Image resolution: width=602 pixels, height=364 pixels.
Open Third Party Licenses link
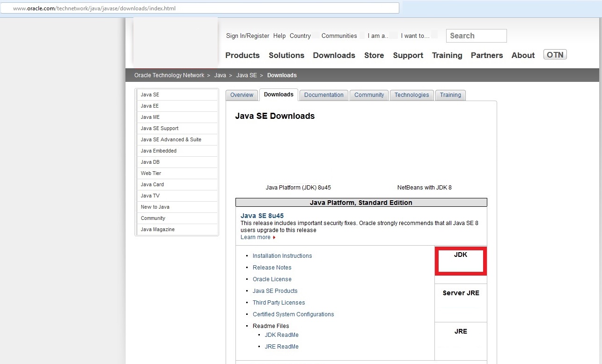click(x=279, y=303)
